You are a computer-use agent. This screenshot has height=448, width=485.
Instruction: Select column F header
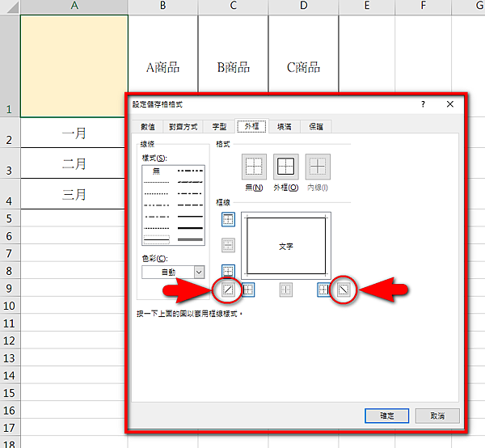423,6
